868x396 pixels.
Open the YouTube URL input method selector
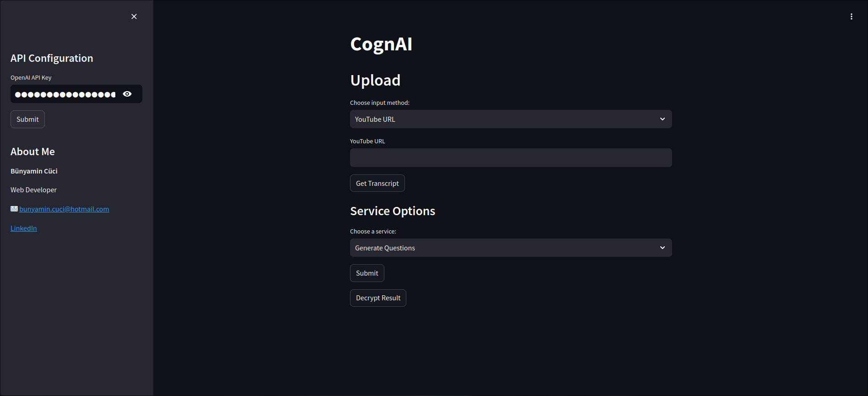(503, 119)
